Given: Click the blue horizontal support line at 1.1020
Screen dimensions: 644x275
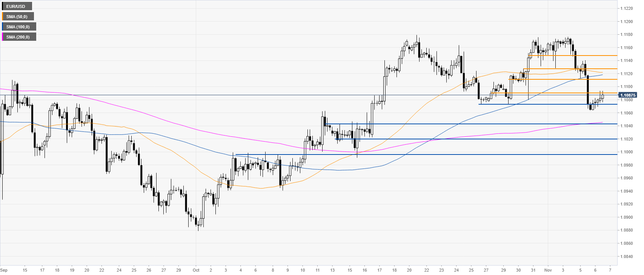Looking at the screenshot, I should click(x=476, y=139).
